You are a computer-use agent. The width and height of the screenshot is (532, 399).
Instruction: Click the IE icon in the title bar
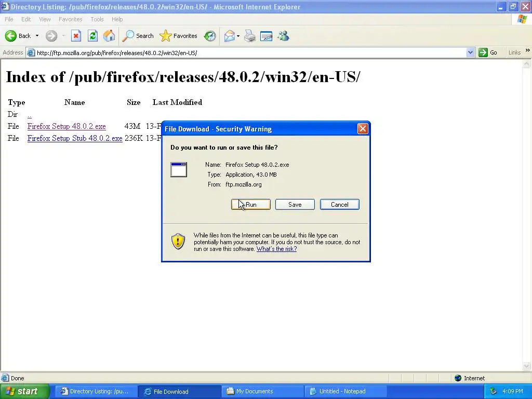point(5,6)
